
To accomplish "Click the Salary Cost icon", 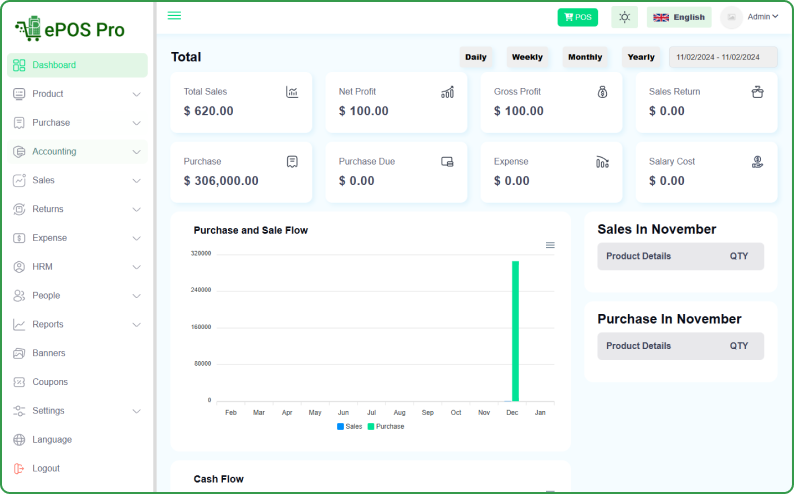I will [757, 162].
